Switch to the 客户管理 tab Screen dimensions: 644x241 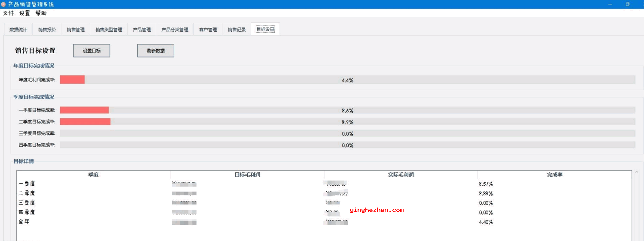(208, 30)
